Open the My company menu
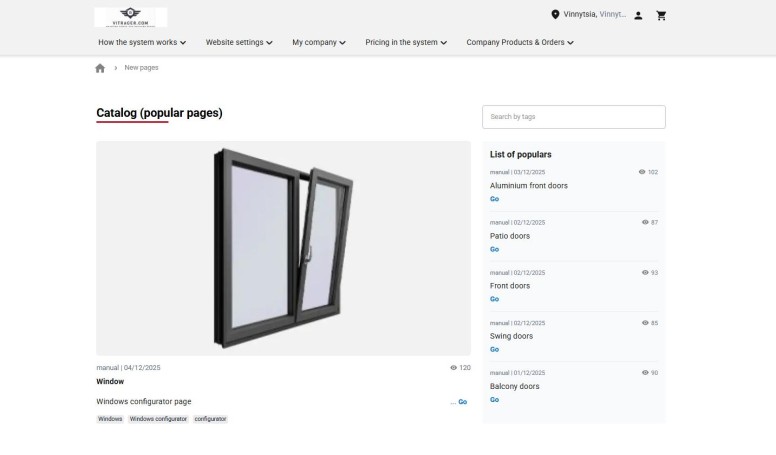The width and height of the screenshot is (776, 455). (319, 43)
